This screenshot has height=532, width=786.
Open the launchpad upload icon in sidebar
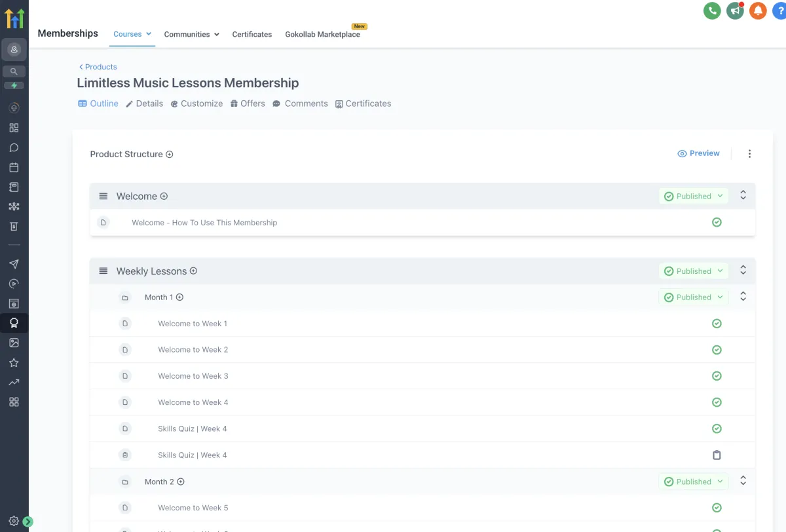(x=14, y=108)
